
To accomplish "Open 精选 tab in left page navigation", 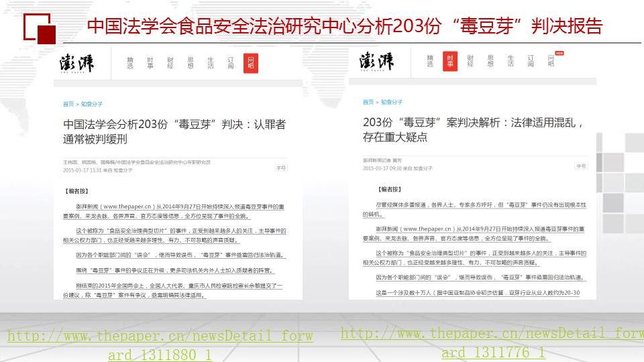I will (131, 63).
